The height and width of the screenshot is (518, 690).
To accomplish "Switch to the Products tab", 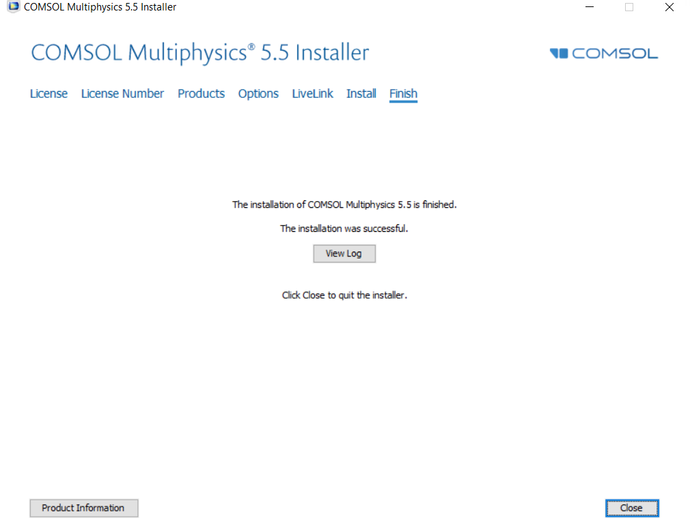I will 201,94.
